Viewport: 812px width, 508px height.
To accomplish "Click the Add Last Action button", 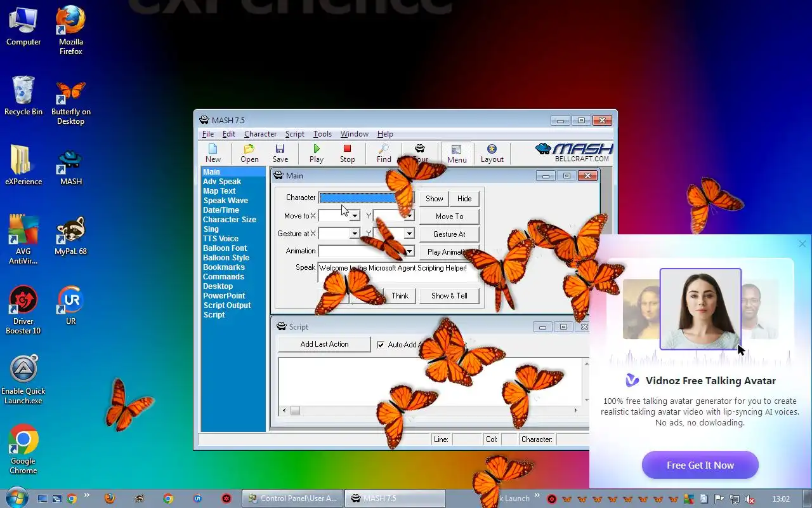I will point(324,344).
